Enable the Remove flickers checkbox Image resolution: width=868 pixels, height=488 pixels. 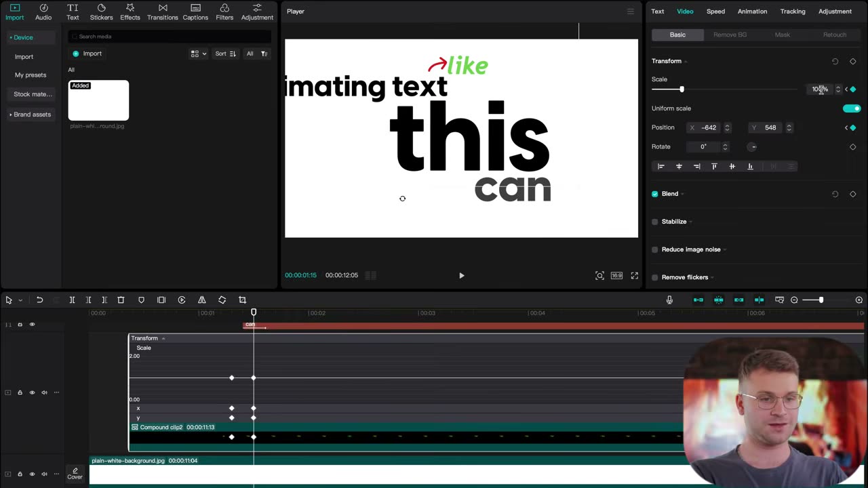coord(655,277)
